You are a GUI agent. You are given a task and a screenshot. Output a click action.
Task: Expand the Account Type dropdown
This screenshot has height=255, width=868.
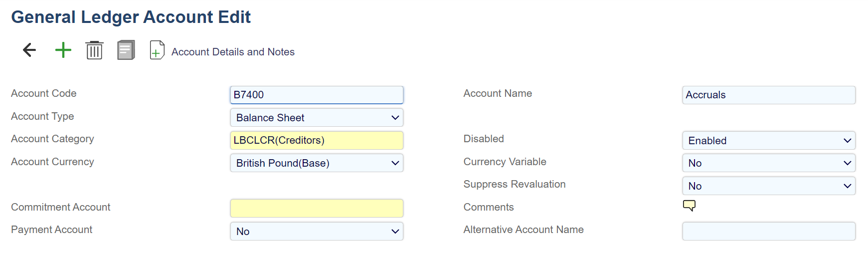click(317, 118)
